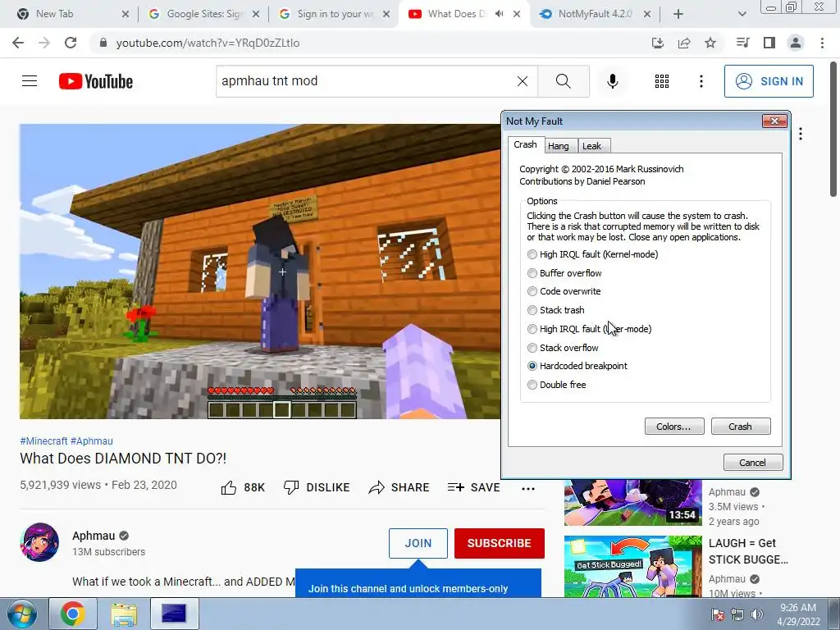840x630 pixels.
Task: Bookmark page with star icon
Action: [x=710, y=43]
